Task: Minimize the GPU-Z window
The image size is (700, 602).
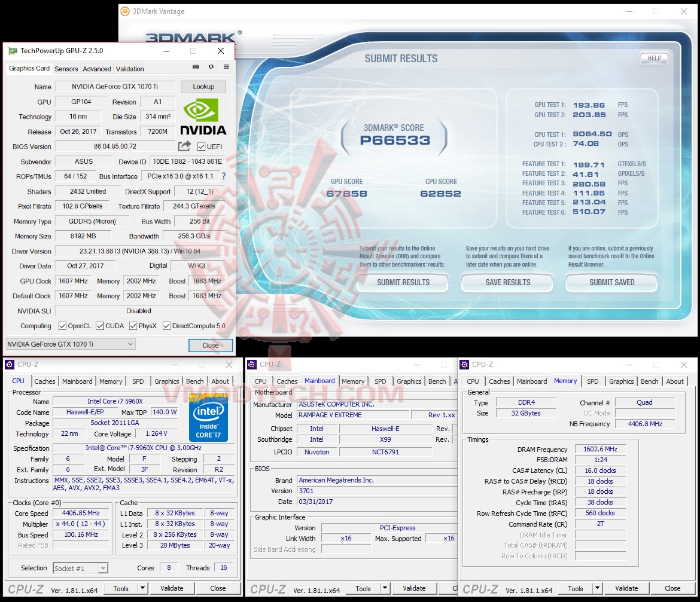Action: pos(166,51)
